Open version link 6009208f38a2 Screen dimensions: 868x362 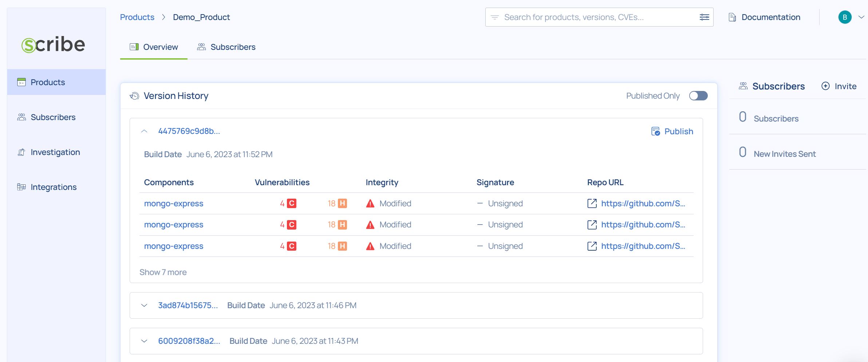189,341
